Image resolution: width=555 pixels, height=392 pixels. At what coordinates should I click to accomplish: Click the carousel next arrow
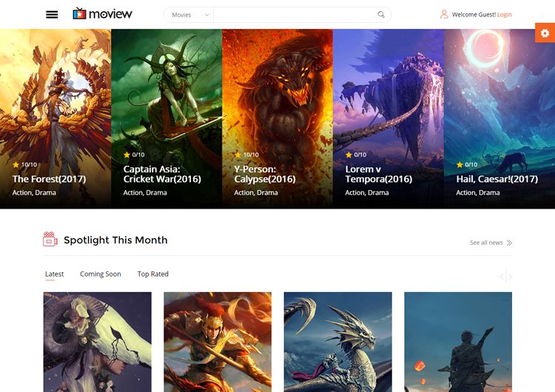[x=510, y=277]
